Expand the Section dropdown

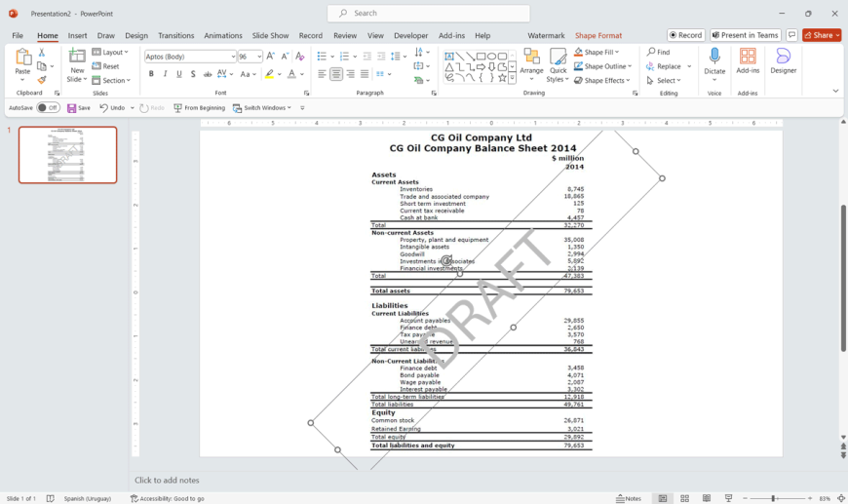pos(111,80)
